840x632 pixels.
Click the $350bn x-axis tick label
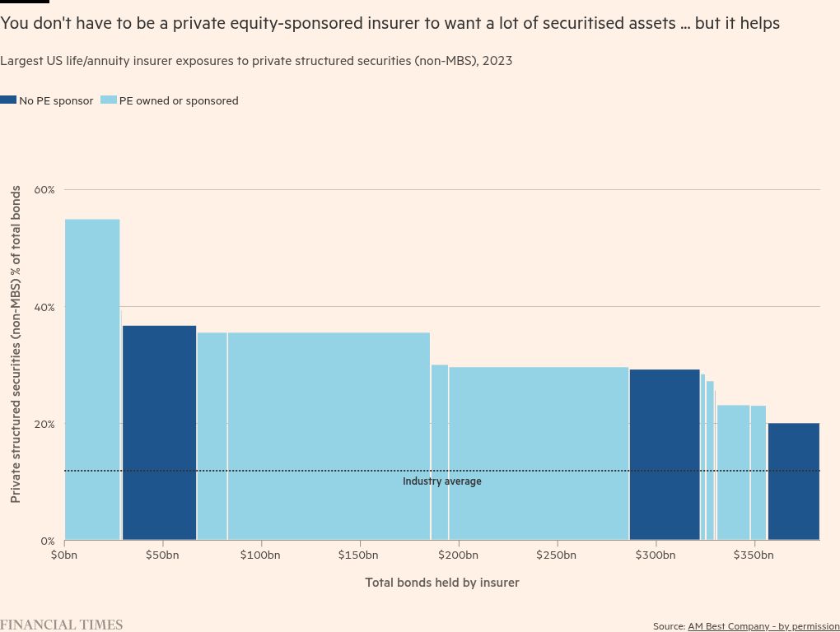click(754, 555)
